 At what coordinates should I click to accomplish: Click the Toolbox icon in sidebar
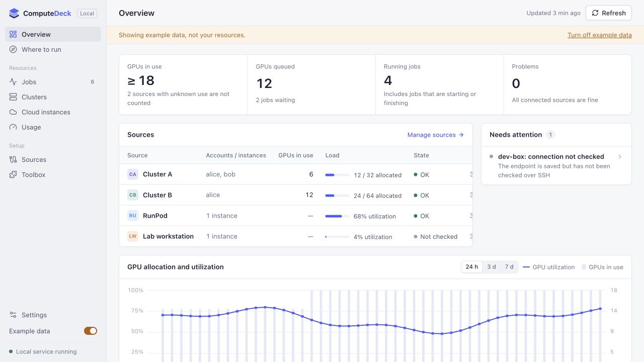[x=13, y=174]
